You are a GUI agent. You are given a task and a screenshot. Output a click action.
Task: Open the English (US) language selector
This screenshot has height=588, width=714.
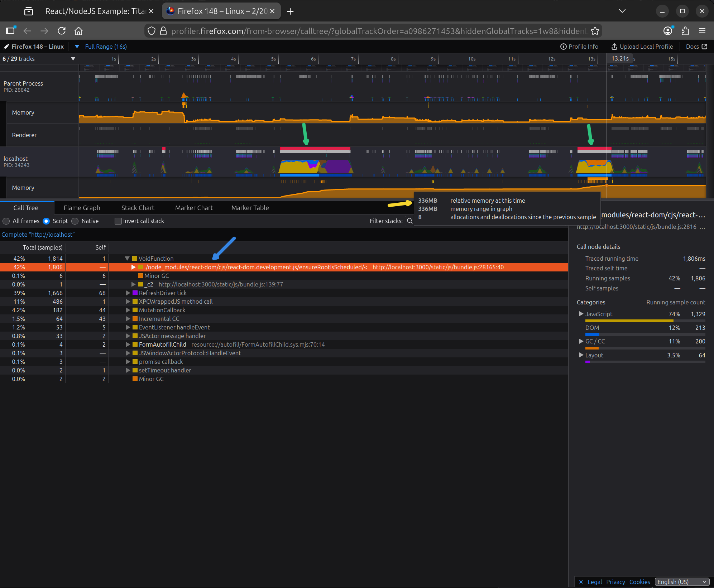click(x=681, y=582)
